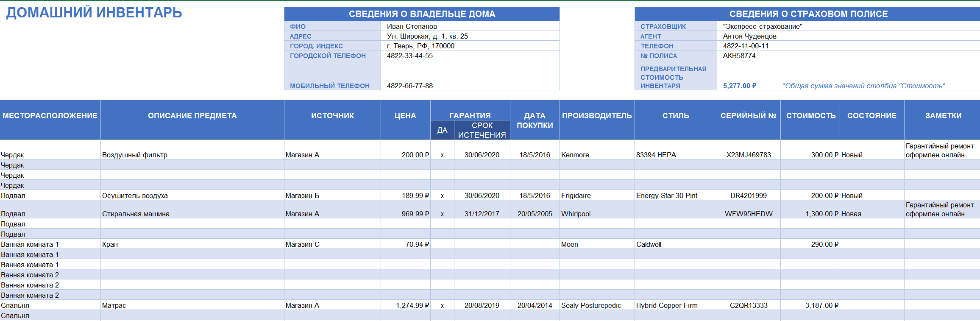Select the "МЕСТОРАСПОЛОЖЕНИЕ" column header
Screen dimensions: 980x321
[50, 120]
